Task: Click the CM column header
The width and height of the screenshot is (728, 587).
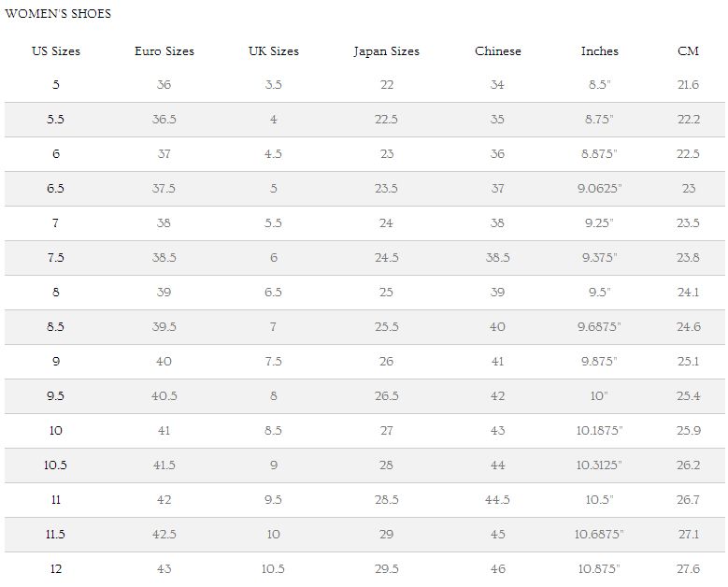Action: tap(688, 51)
